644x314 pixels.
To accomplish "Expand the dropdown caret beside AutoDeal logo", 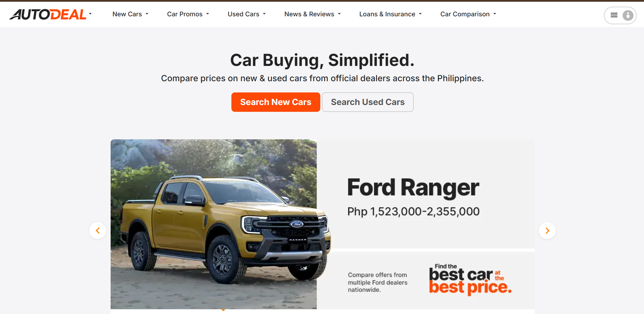I will pyautogui.click(x=90, y=14).
